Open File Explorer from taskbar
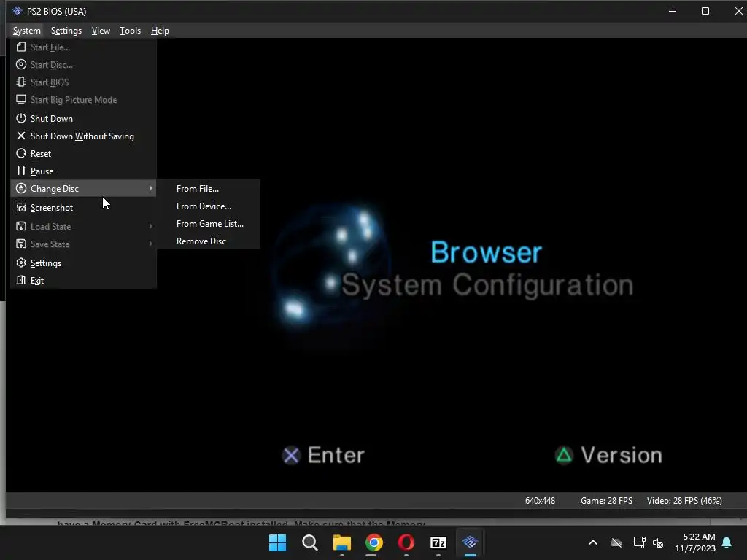Image resolution: width=747 pixels, height=560 pixels. tap(341, 542)
